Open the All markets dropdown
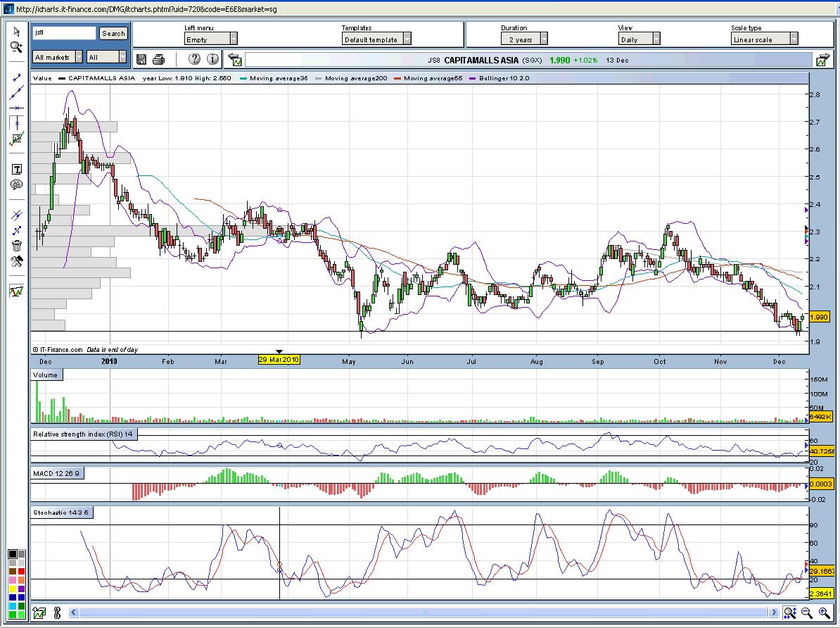Image resolution: width=840 pixels, height=628 pixels. click(x=58, y=57)
